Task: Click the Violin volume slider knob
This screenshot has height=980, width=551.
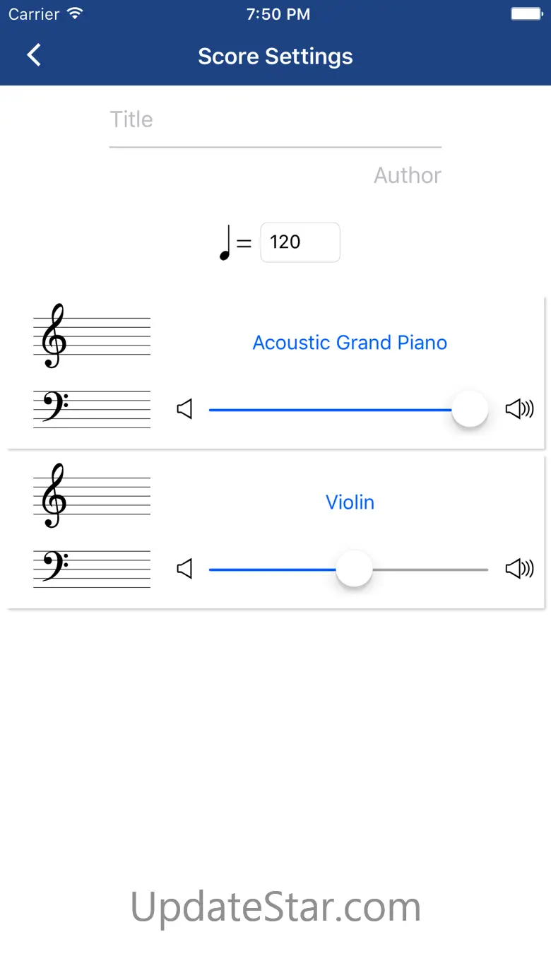Action: [x=354, y=569]
